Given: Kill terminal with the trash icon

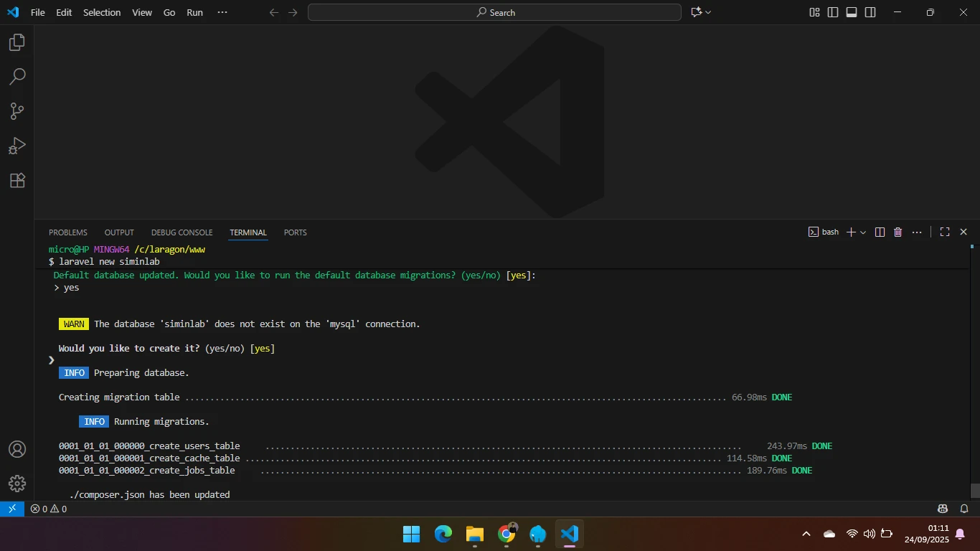Looking at the screenshot, I should [897, 232].
